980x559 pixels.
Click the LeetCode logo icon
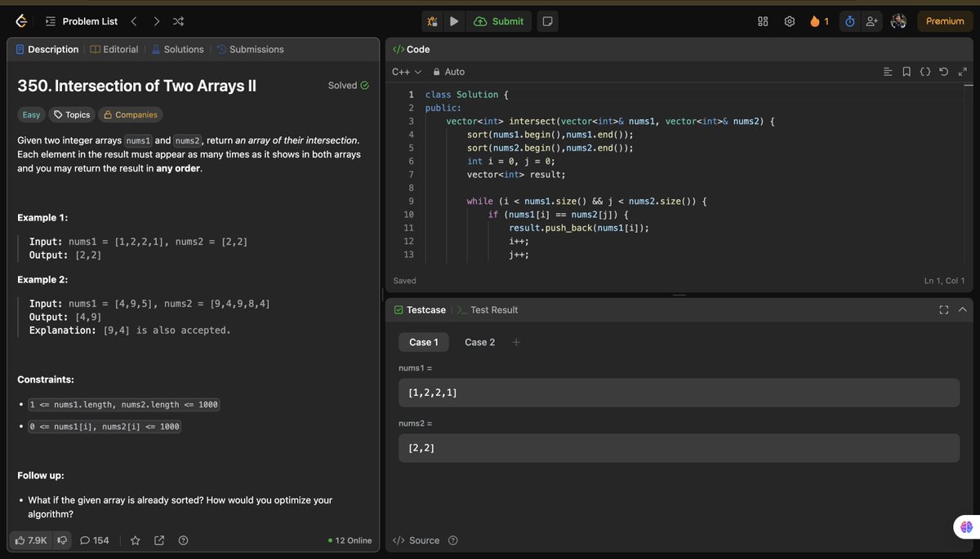pos(21,21)
